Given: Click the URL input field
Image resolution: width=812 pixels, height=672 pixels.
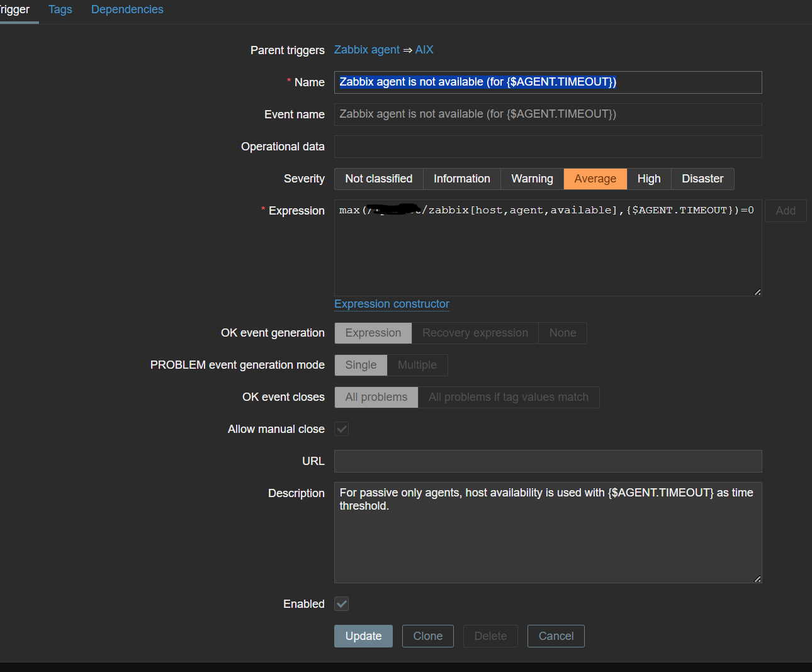Looking at the screenshot, I should pos(548,461).
